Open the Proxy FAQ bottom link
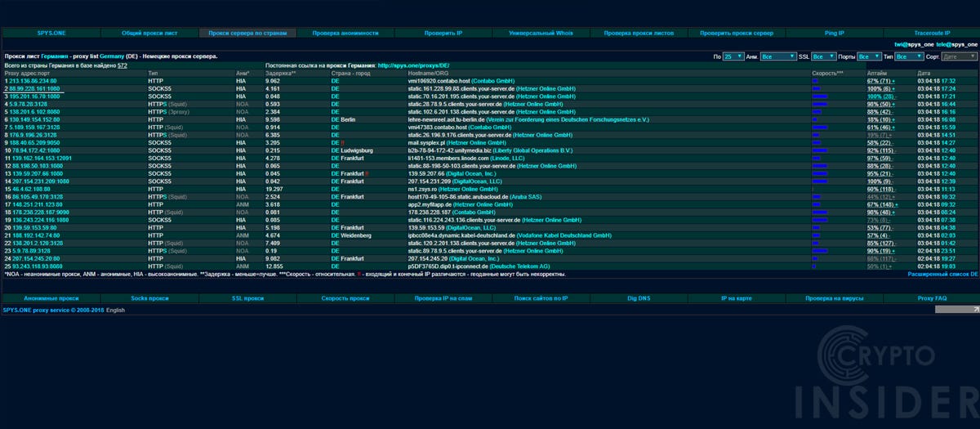 coord(932,298)
